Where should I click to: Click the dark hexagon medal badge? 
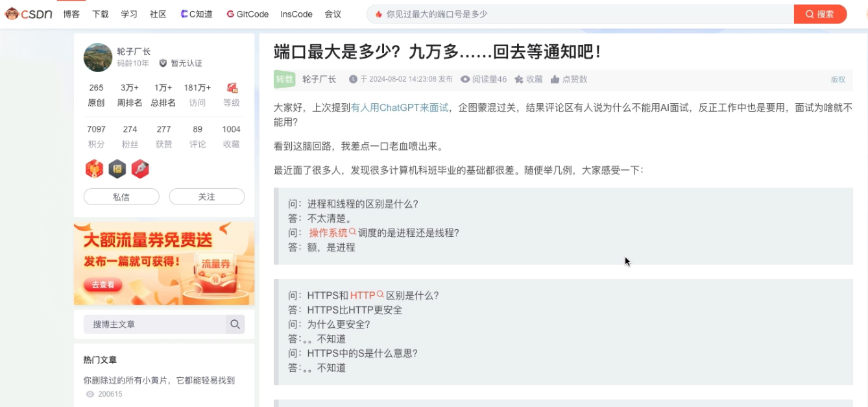coord(117,169)
